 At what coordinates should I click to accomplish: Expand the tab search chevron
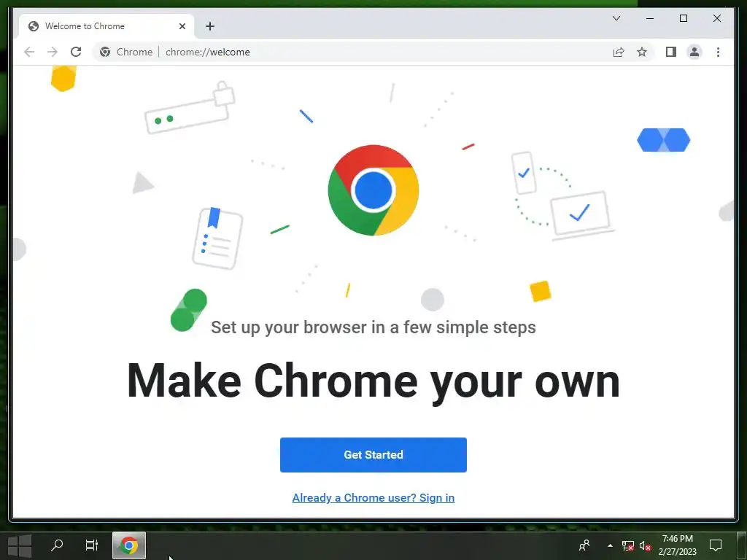click(x=616, y=18)
